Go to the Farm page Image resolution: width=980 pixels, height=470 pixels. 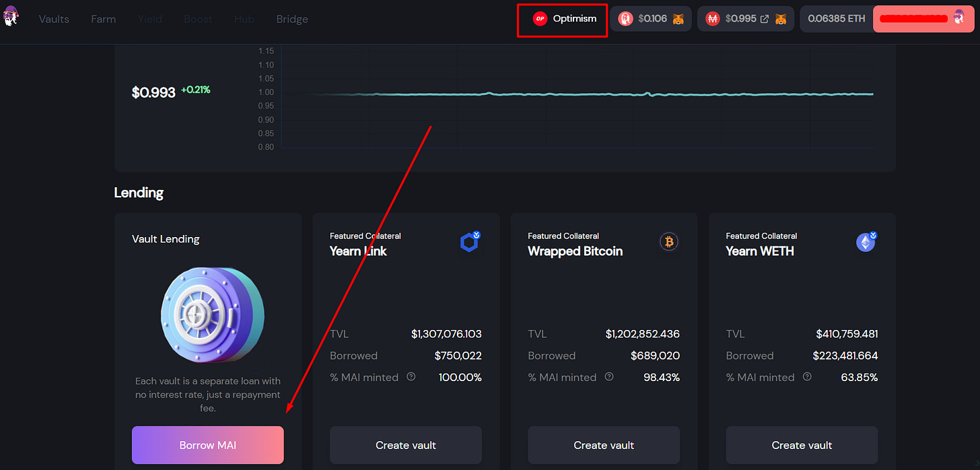104,19
